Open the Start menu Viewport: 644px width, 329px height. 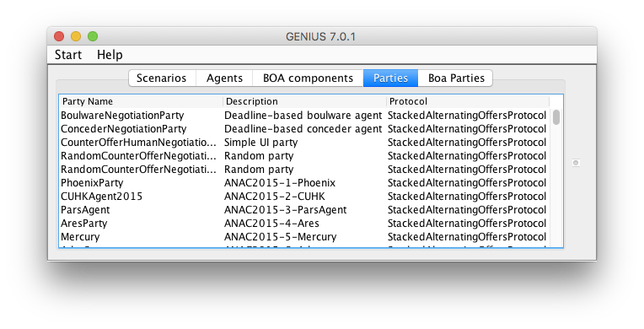[x=68, y=55]
